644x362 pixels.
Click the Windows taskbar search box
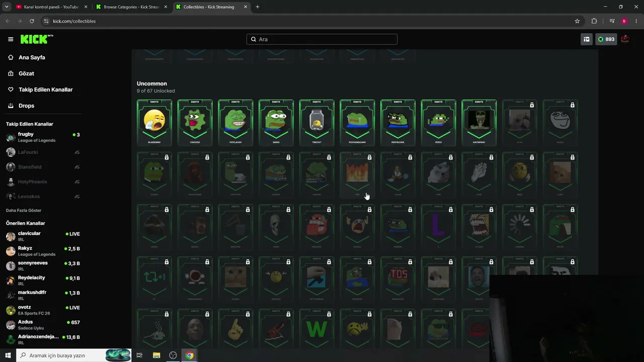coord(74,355)
